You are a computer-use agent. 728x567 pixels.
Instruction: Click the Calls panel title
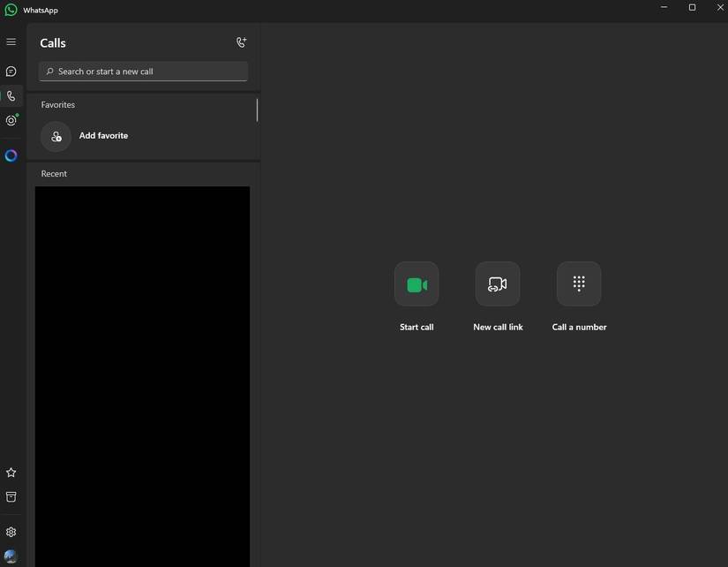[53, 43]
